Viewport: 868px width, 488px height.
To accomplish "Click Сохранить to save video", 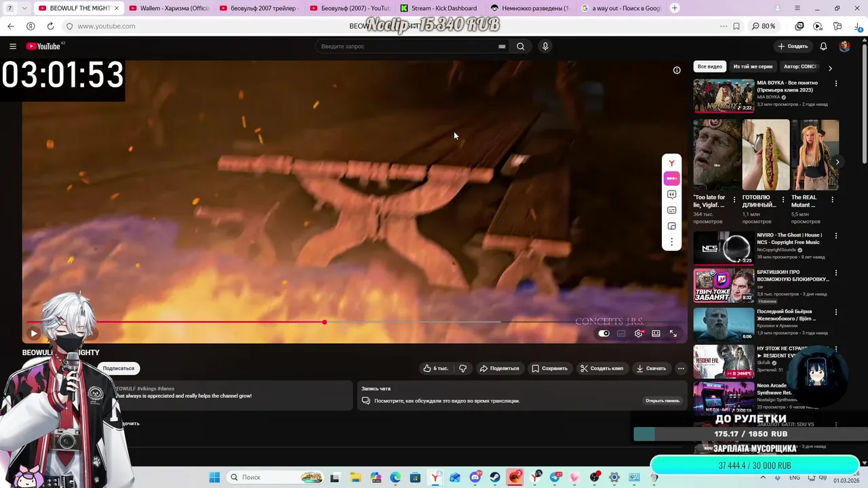I will pos(549,368).
